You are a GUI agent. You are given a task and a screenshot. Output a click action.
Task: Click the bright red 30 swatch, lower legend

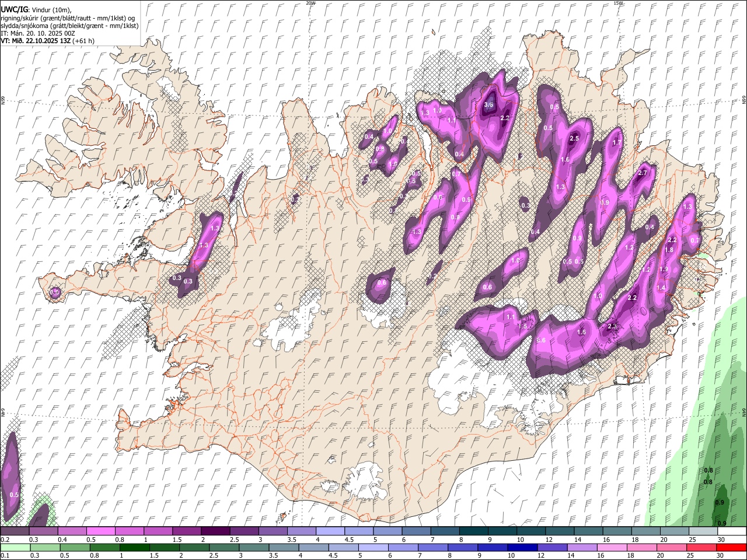coord(732,547)
